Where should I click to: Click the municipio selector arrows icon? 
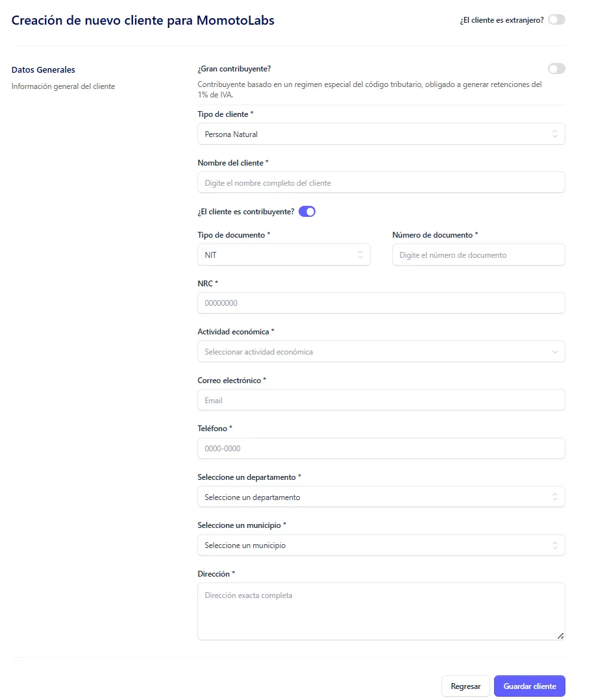(555, 545)
